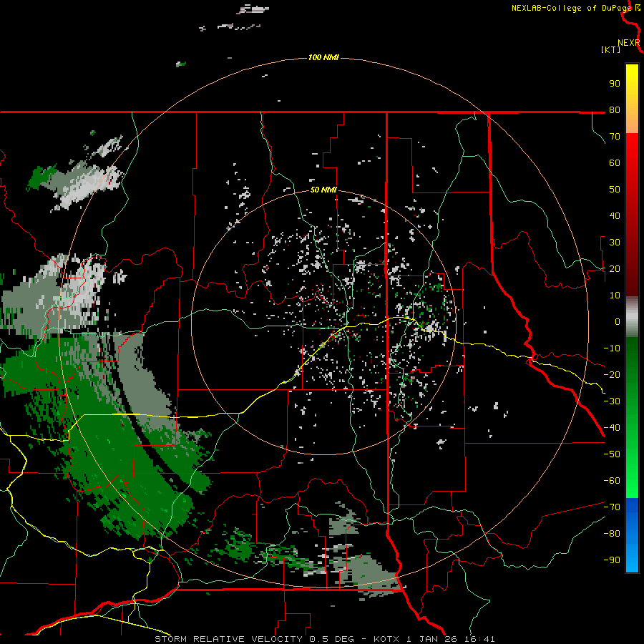This screenshot has height=644, width=644.
Task: Click the -90 knot label on scale
Action: coord(612,560)
